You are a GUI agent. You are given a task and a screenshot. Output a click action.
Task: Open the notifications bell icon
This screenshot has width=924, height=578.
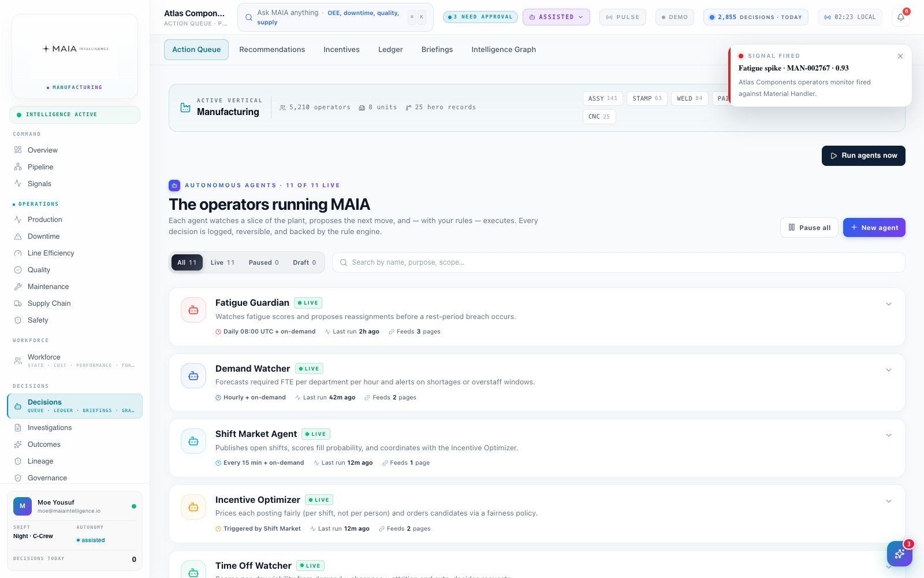point(901,17)
